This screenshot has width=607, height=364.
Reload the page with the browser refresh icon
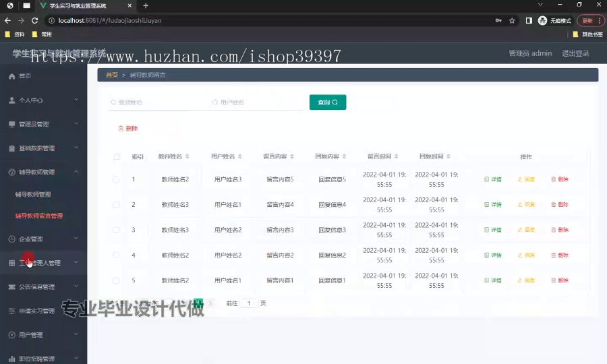click(x=35, y=20)
